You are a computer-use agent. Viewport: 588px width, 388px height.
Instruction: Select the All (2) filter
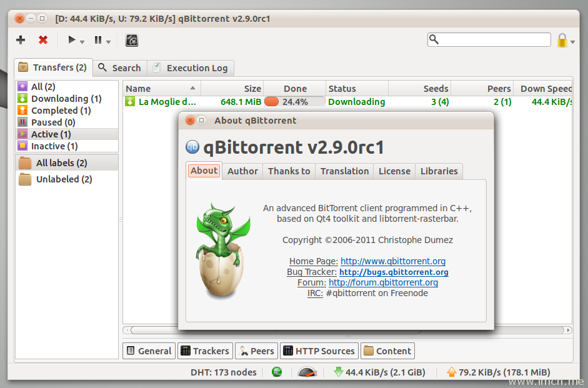67,87
